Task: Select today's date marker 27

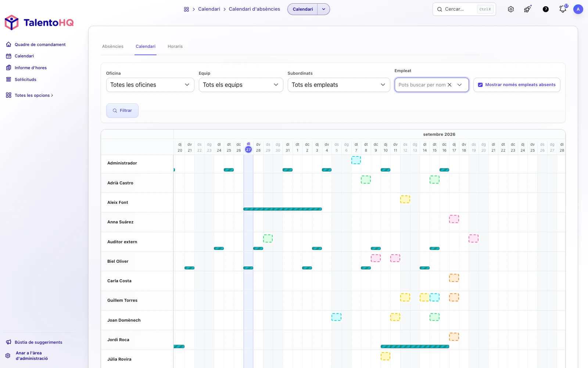Action: [248, 149]
